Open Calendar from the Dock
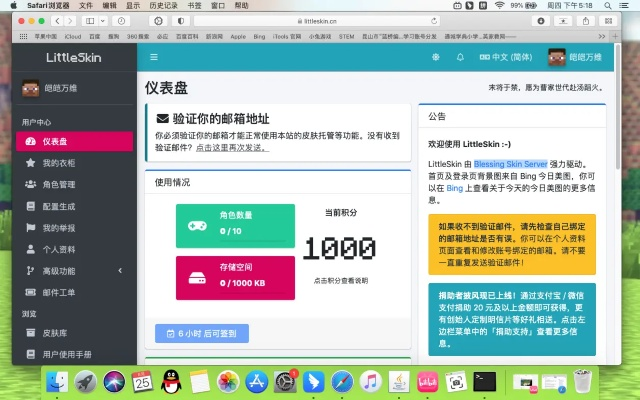The image size is (640, 400). (142, 382)
